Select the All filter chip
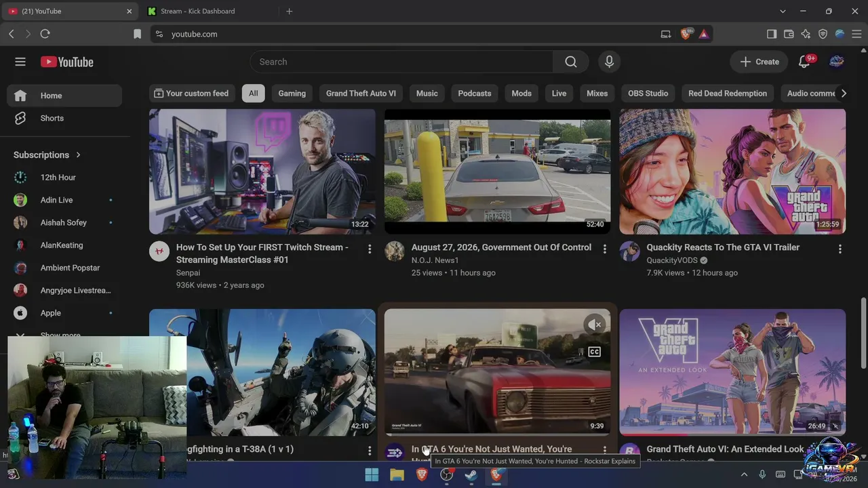This screenshot has width=868, height=488. [x=253, y=94]
